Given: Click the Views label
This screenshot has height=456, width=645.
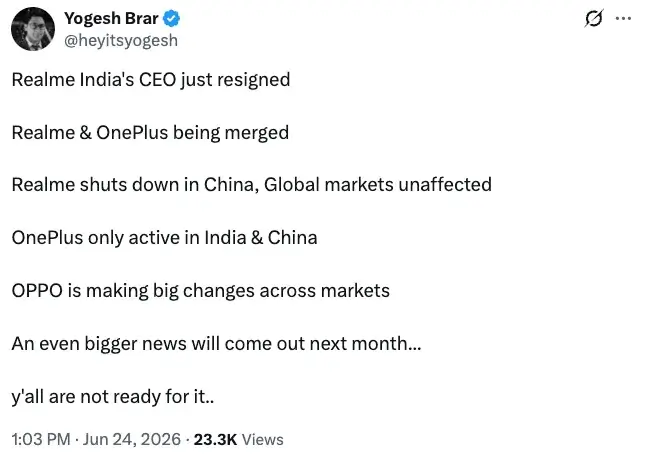Looking at the screenshot, I should point(262,439).
